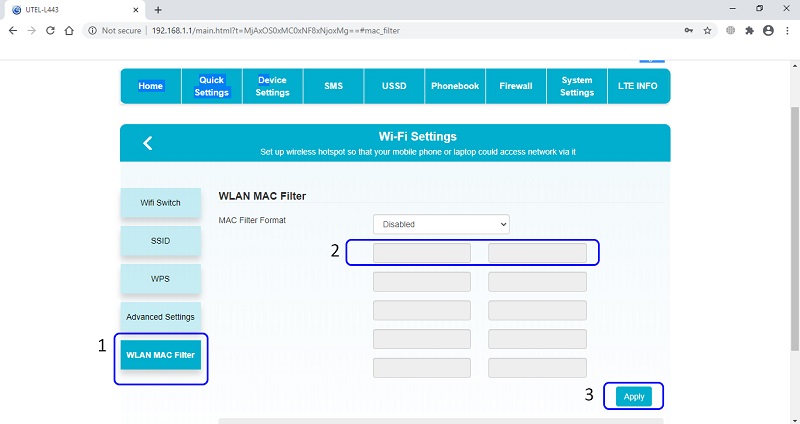
Task: Click the fourth row left MAC address field
Action: [422, 339]
